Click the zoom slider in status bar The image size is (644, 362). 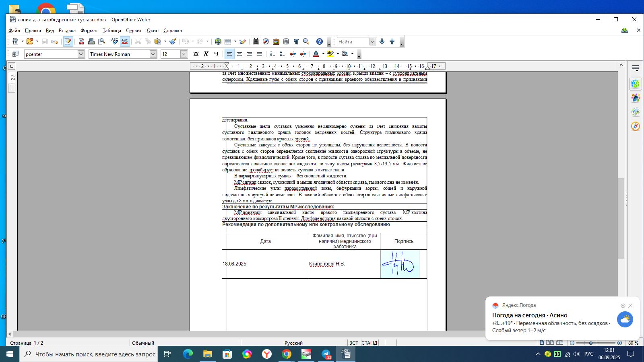tap(591, 343)
